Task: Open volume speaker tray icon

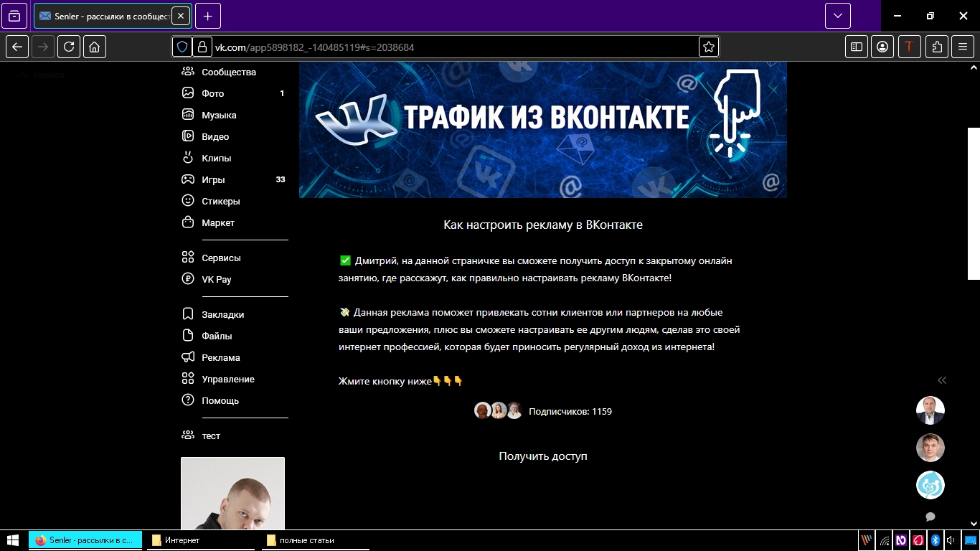Action: click(x=951, y=540)
